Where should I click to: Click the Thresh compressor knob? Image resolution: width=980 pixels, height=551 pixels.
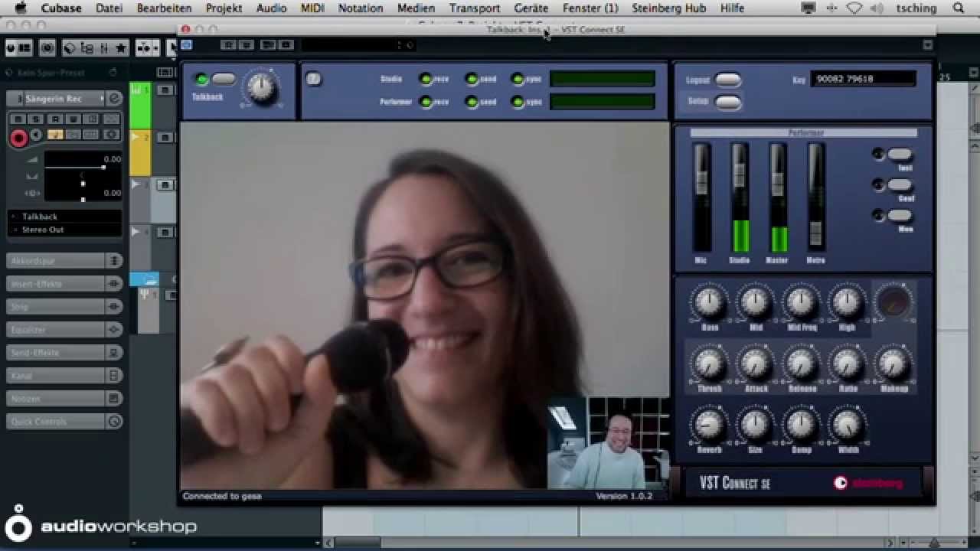[709, 364]
